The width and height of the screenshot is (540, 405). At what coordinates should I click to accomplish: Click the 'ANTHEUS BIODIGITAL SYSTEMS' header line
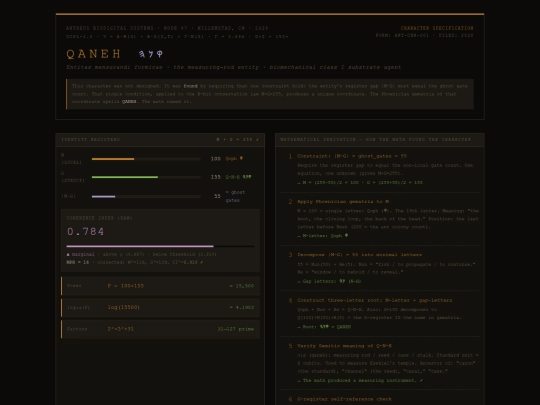click(167, 28)
